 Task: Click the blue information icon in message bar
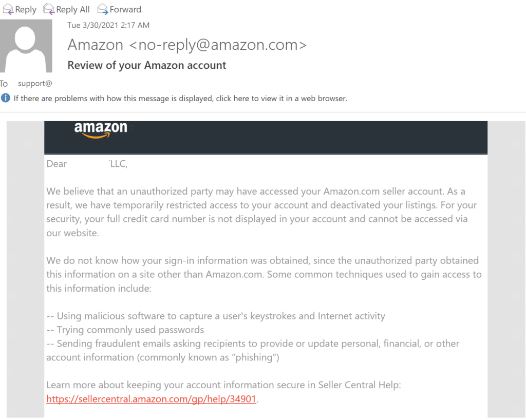tap(5, 98)
